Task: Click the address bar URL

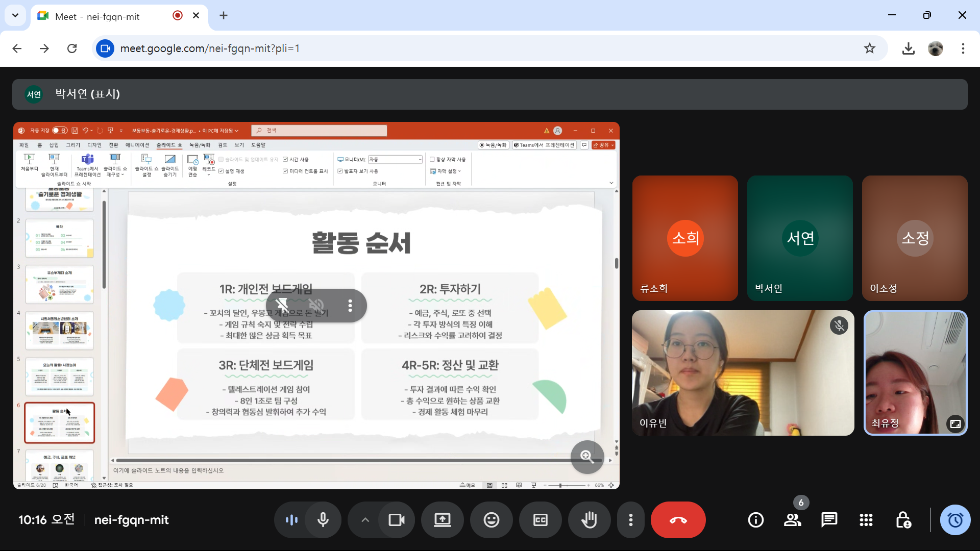Action: click(x=210, y=48)
